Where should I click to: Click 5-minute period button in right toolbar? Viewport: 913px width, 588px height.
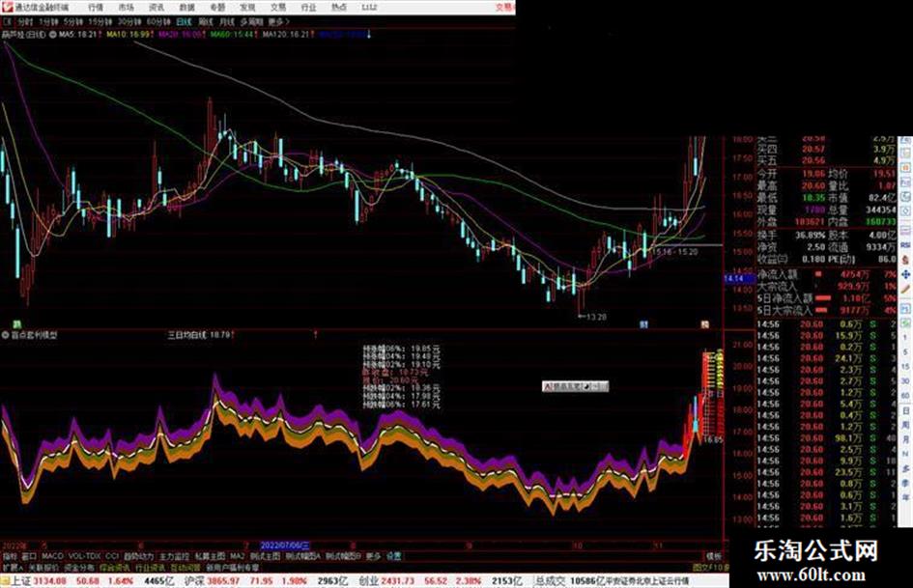pos(905,352)
